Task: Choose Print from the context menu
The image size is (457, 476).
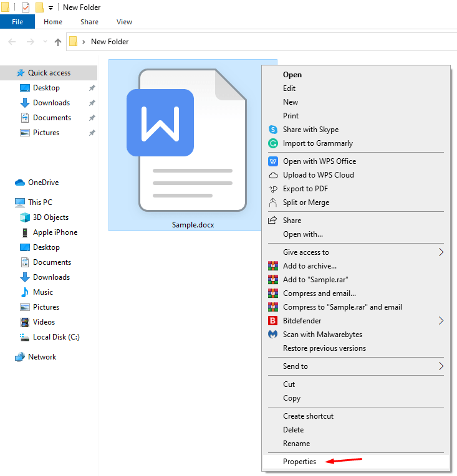Action: [356, 116]
